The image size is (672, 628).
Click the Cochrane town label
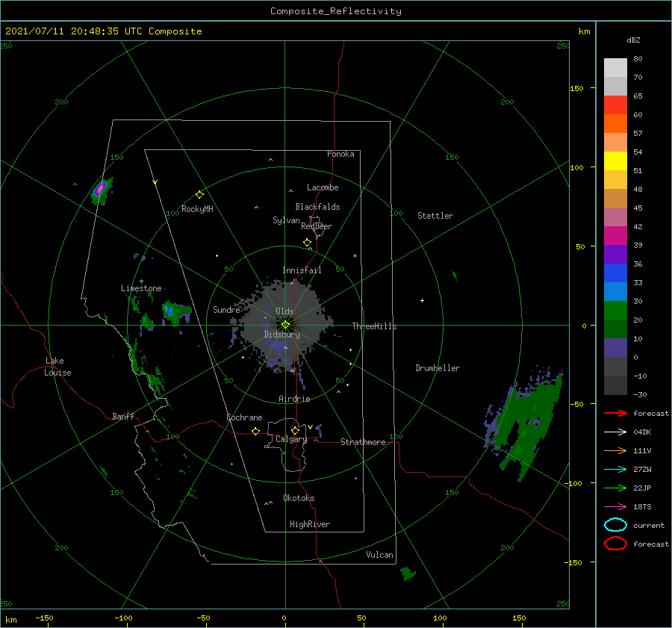(244, 417)
